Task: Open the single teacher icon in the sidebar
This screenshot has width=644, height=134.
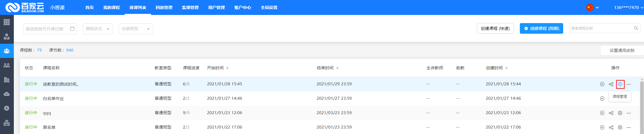Action: coord(7,36)
